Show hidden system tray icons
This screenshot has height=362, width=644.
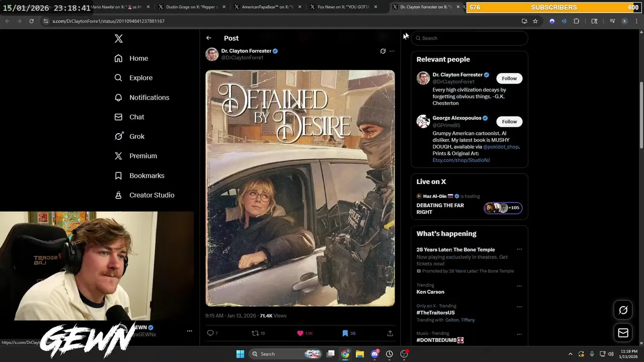point(570,354)
